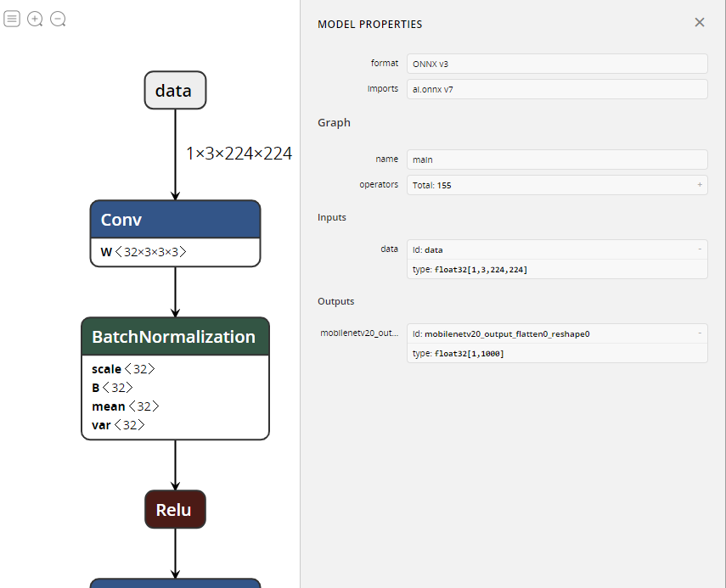This screenshot has width=726, height=588.
Task: Click the 1×3×224×224 edge label
Action: click(239, 154)
